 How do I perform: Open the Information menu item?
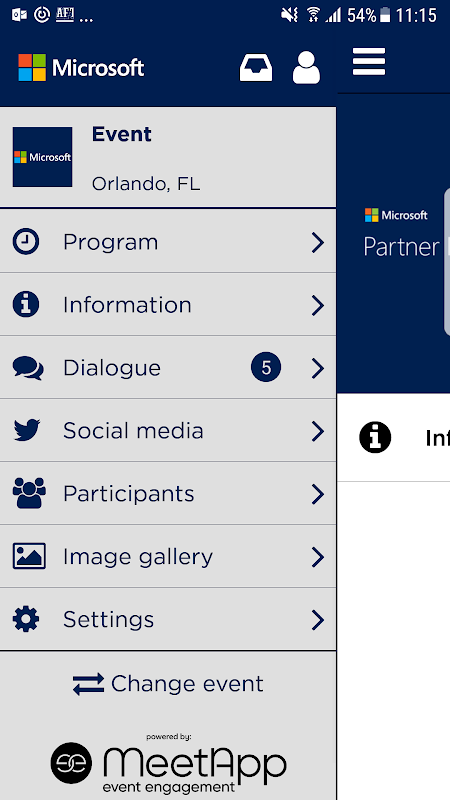(168, 305)
